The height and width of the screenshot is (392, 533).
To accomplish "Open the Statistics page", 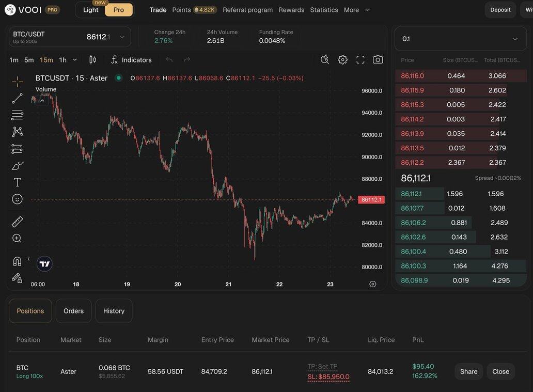I will pyautogui.click(x=324, y=10).
